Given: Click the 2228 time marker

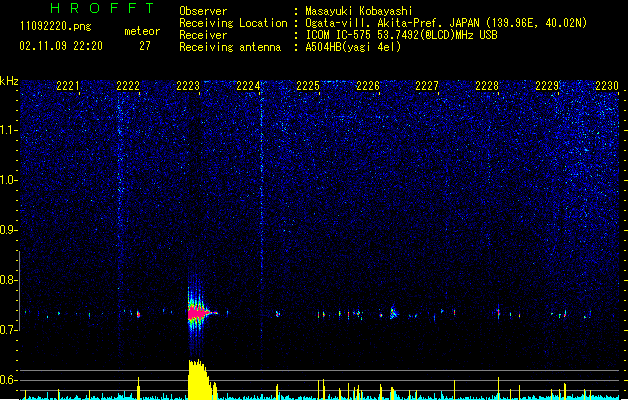Looking at the screenshot, I should click(487, 86).
